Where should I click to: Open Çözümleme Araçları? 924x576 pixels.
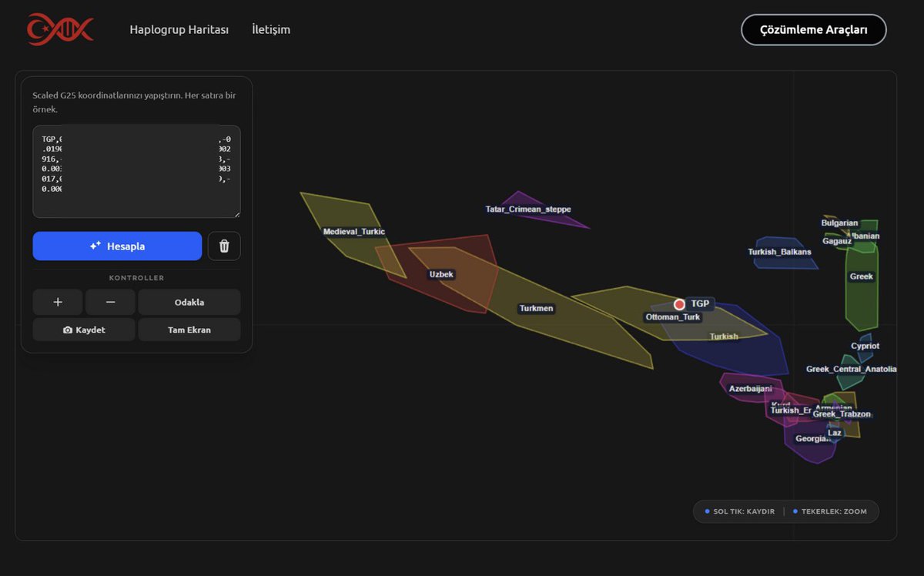(813, 30)
